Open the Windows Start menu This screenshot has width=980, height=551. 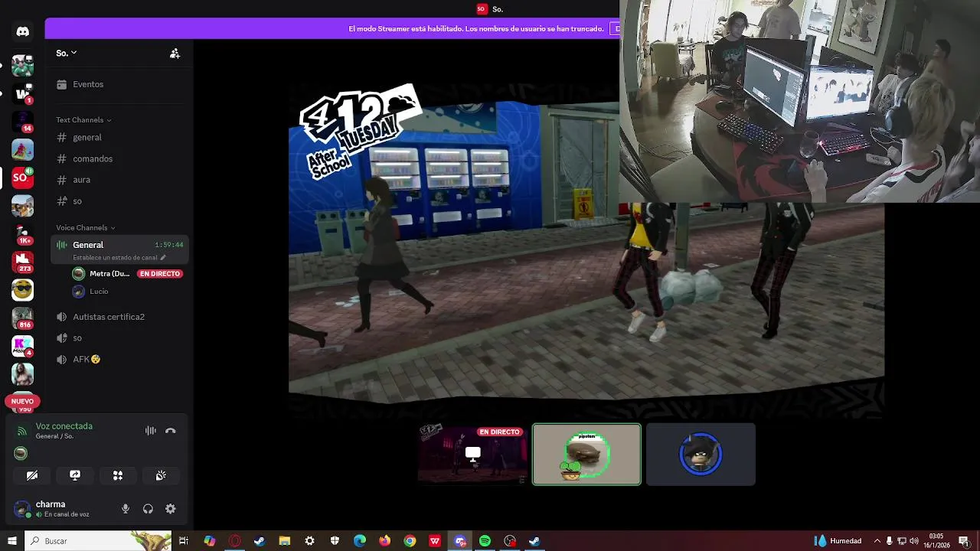tap(11, 541)
